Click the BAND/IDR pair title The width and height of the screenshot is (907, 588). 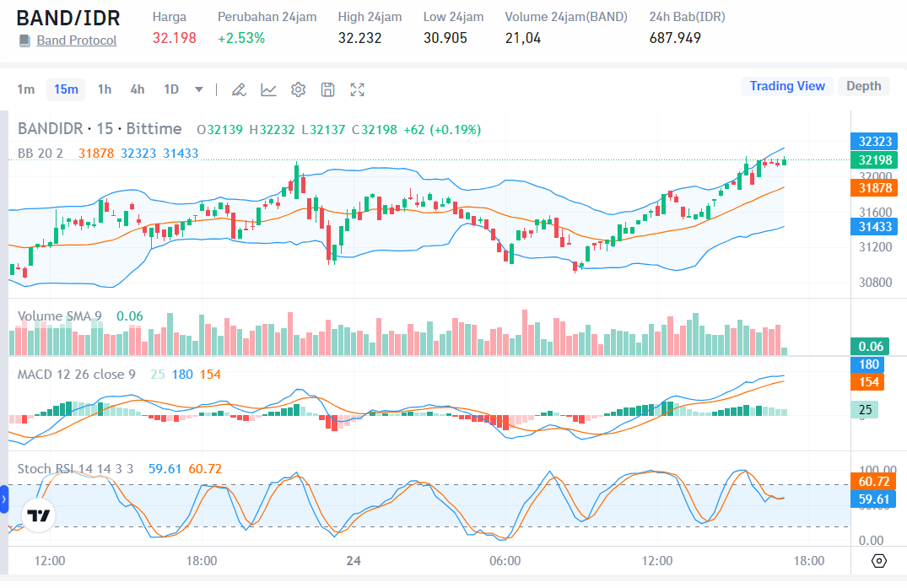coord(68,18)
